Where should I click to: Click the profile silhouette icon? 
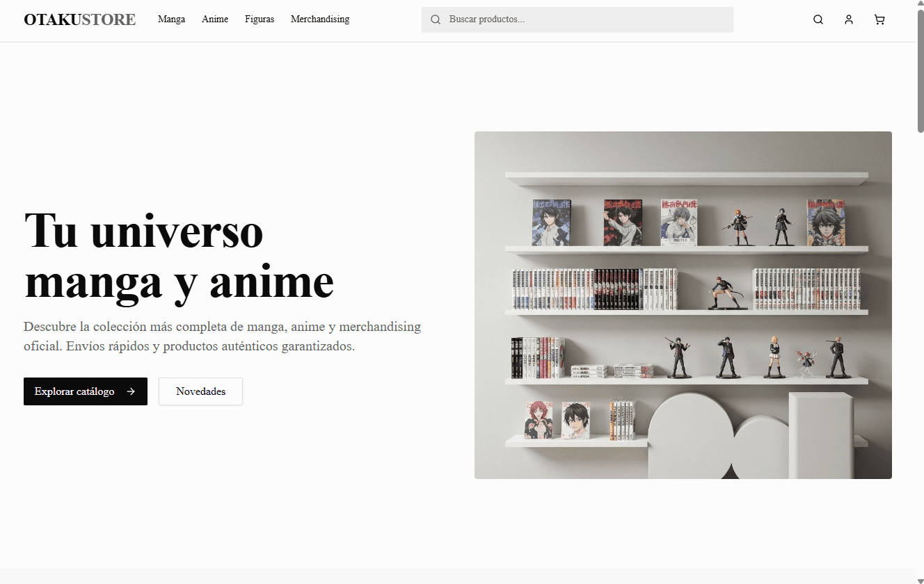[x=848, y=19]
